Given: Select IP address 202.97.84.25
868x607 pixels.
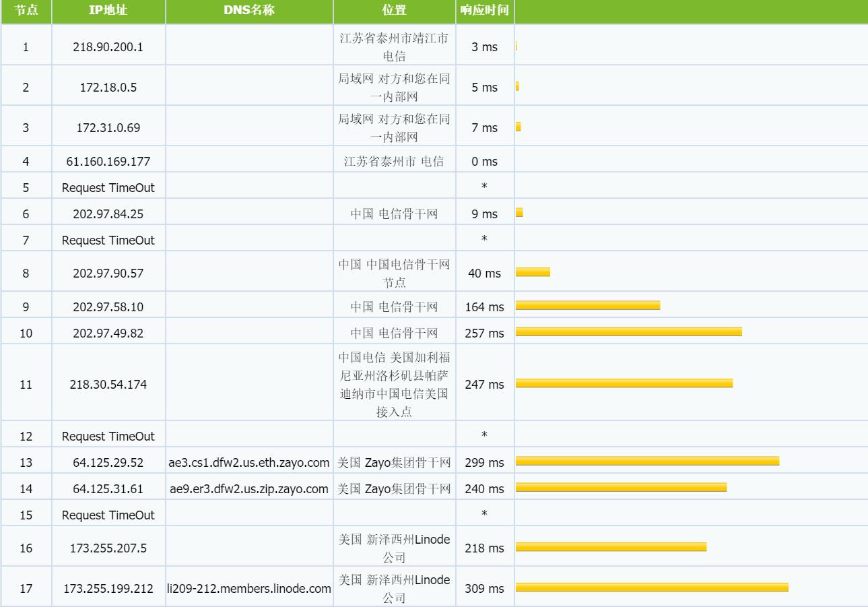Looking at the screenshot, I should point(108,214).
